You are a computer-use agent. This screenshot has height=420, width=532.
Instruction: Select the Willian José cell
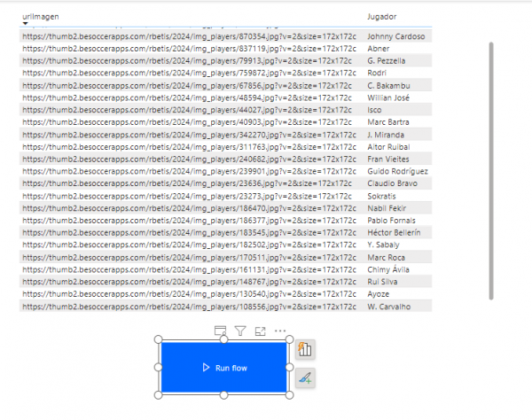point(388,97)
